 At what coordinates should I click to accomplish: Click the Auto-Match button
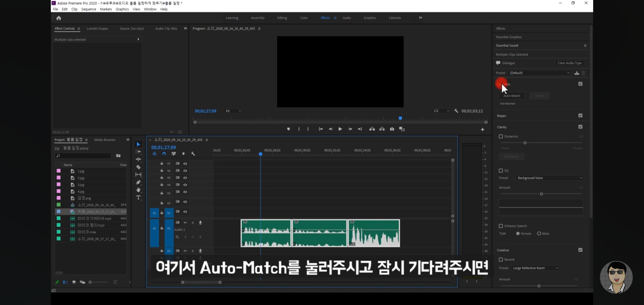pos(512,96)
